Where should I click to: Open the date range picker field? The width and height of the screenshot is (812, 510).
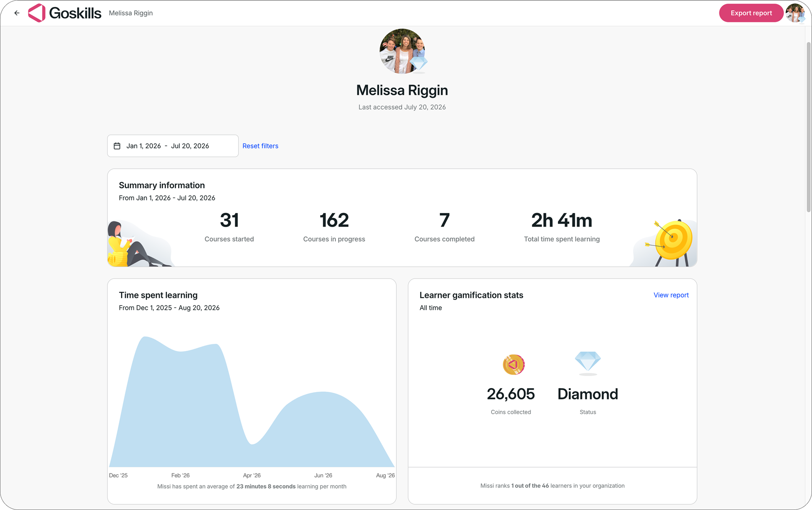(173, 146)
